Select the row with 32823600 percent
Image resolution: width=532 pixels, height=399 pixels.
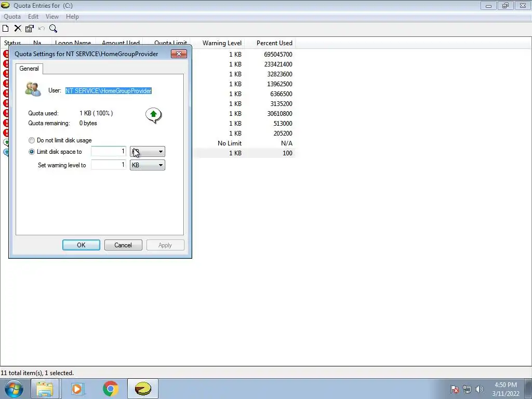[x=244, y=74]
